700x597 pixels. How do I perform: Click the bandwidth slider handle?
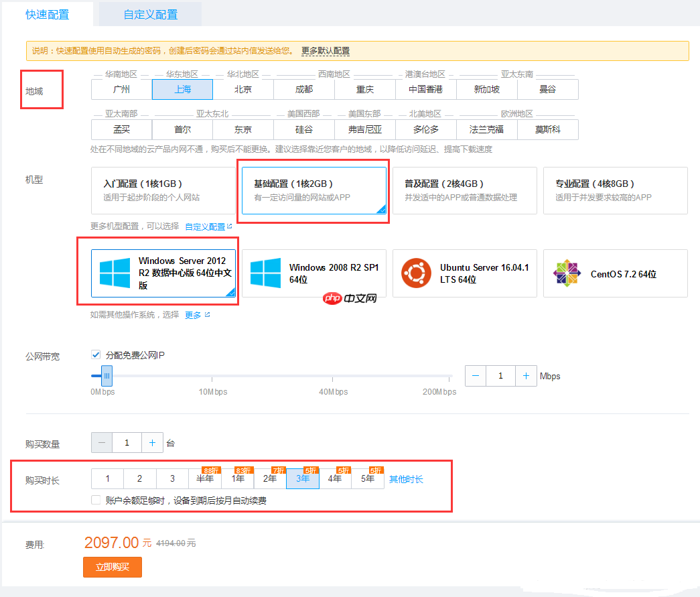point(107,376)
